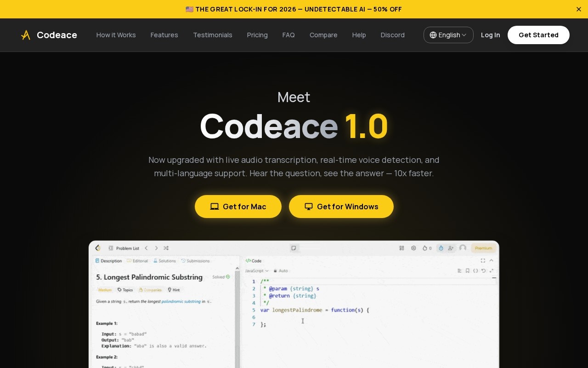
Task: Open the settings gear in preview
Action: click(413, 248)
